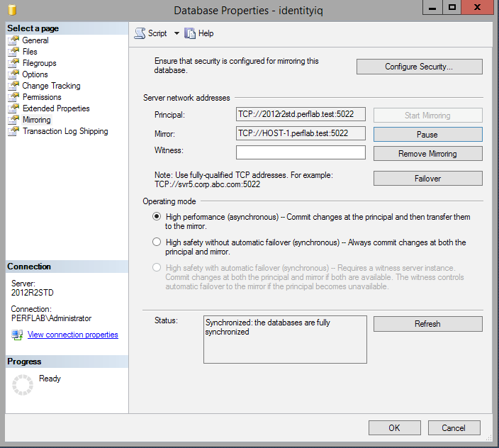The width and height of the screenshot is (499, 448).
Task: Click the Remove Mirroring button
Action: click(427, 153)
